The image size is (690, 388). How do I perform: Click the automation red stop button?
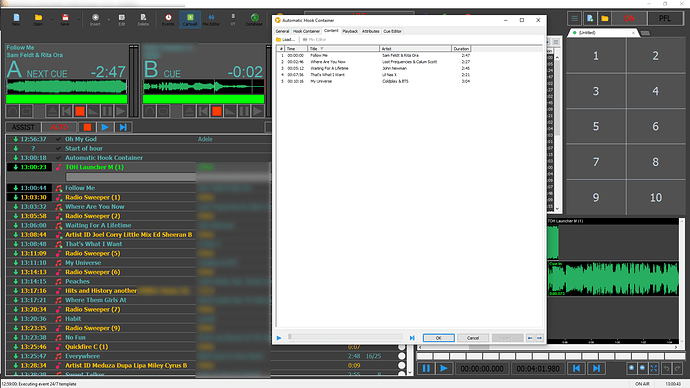coord(87,127)
